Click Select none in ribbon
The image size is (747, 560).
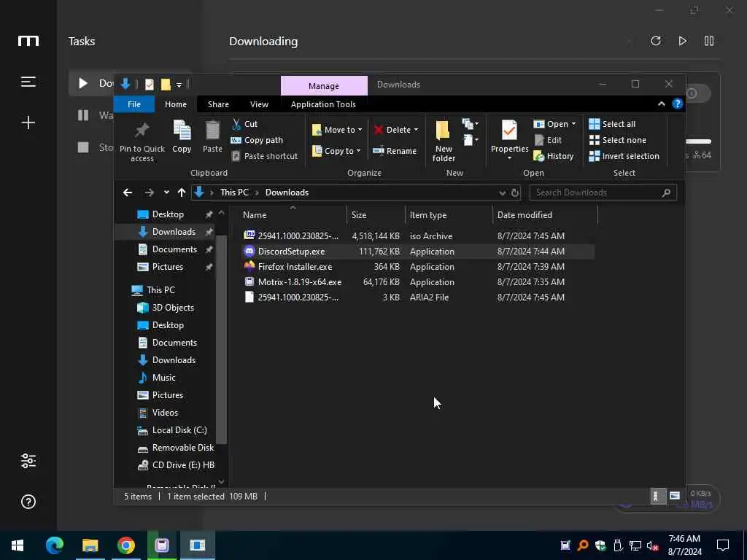(618, 140)
